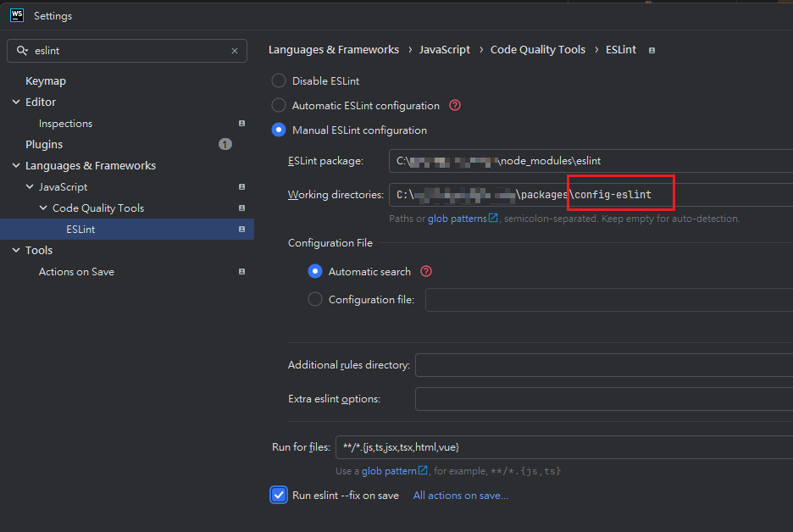This screenshot has height=532, width=793.
Task: Collapse the Tools tree node
Action: click(16, 250)
